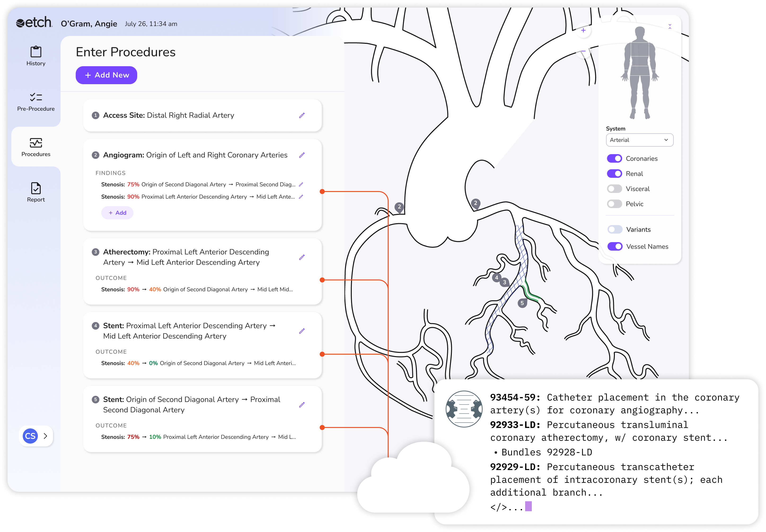
Task: Expand the CS user menu arrow
Action: point(46,436)
